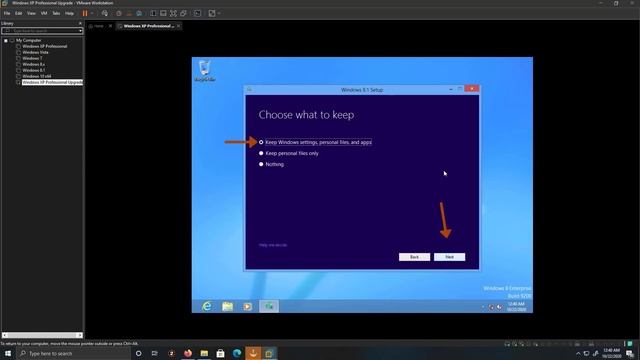The height and width of the screenshot is (360, 640).
Task: Click the Back button in setup
Action: point(414,257)
